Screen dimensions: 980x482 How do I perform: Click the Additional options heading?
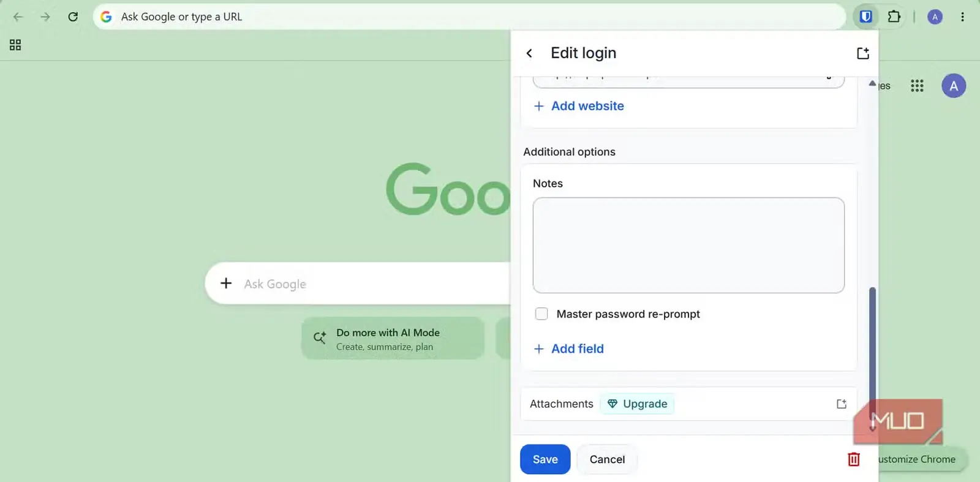pos(569,152)
